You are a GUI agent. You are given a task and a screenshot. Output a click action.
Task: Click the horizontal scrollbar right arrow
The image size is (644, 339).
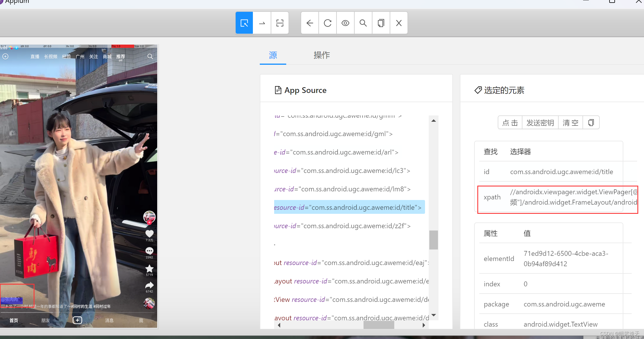click(424, 325)
